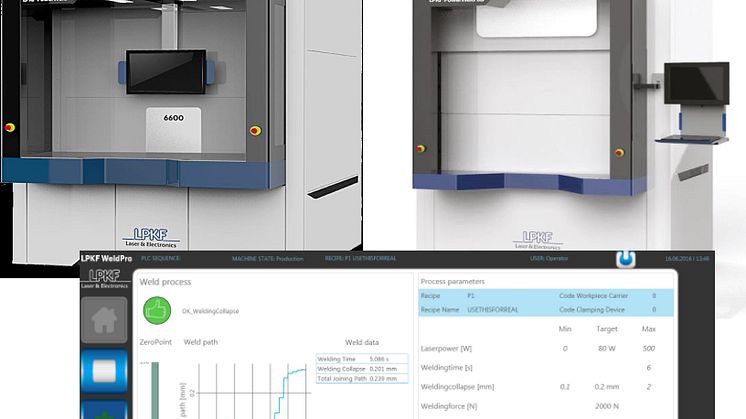Screen dimensions: 746x419
Task: Click the power icon in header bar
Action: pyautogui.click(x=627, y=259)
